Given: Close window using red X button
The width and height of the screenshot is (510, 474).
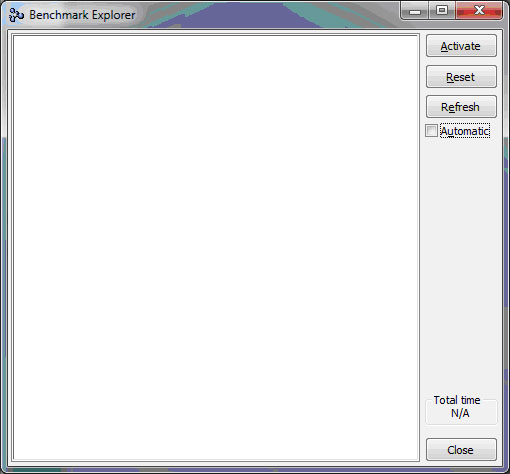Looking at the screenshot, I should coord(479,11).
